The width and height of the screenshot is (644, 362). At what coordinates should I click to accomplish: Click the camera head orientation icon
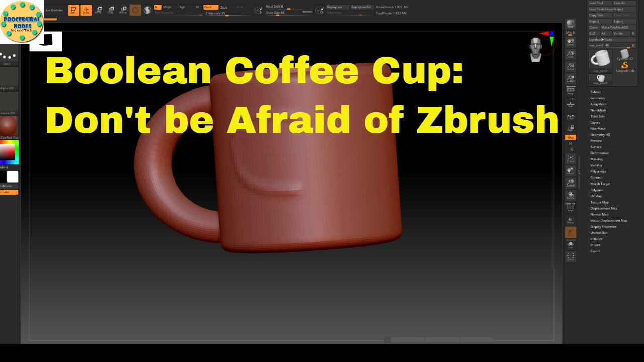(536, 49)
